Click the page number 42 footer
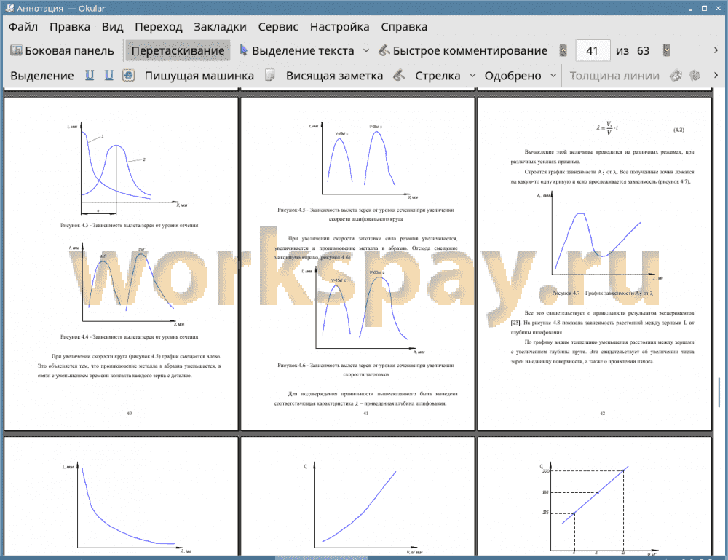 point(602,413)
